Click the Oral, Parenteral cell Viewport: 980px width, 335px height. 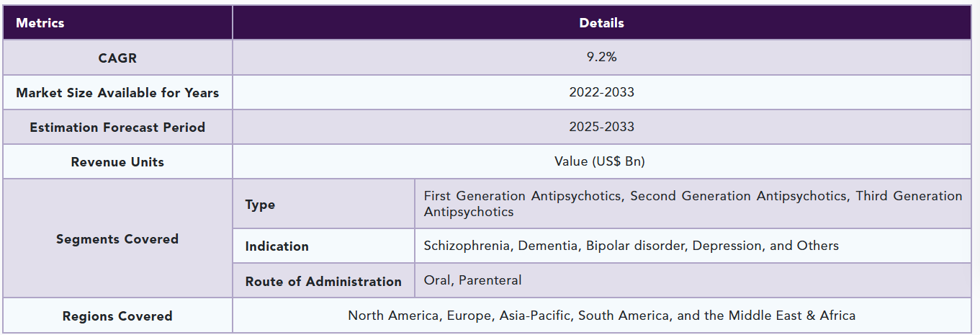click(x=472, y=280)
